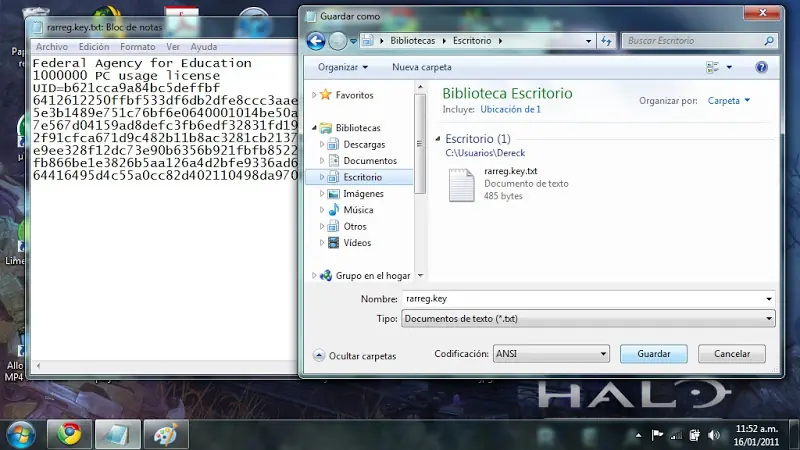The image size is (800, 450).
Task: Click the Imágenes library icon
Action: pos(333,193)
